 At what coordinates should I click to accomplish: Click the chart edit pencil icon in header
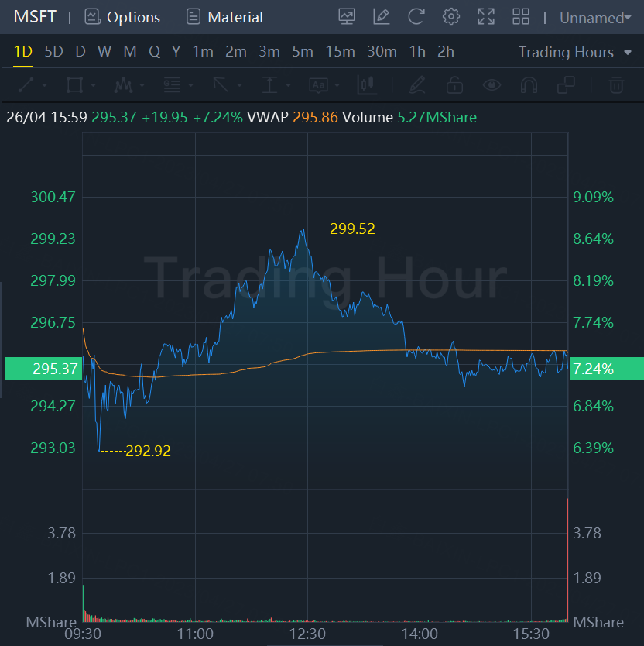pyautogui.click(x=382, y=17)
